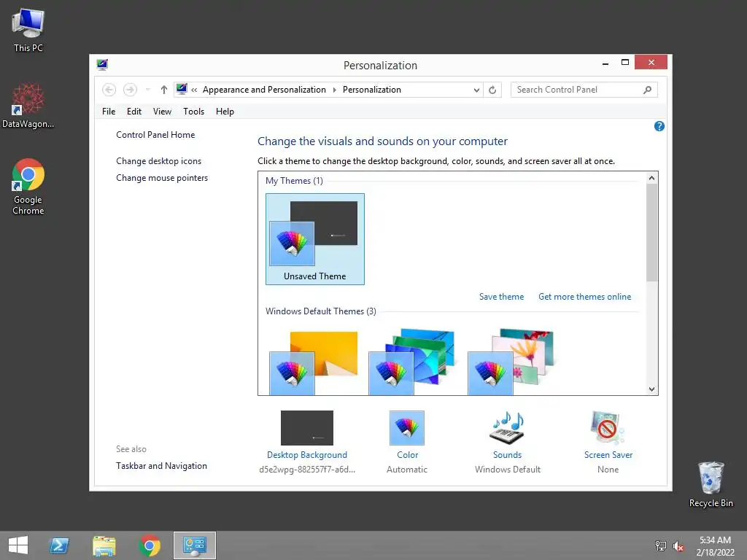Screen dimensions: 747x560
Task: Click Desktop Background text link
Action: [x=307, y=455]
